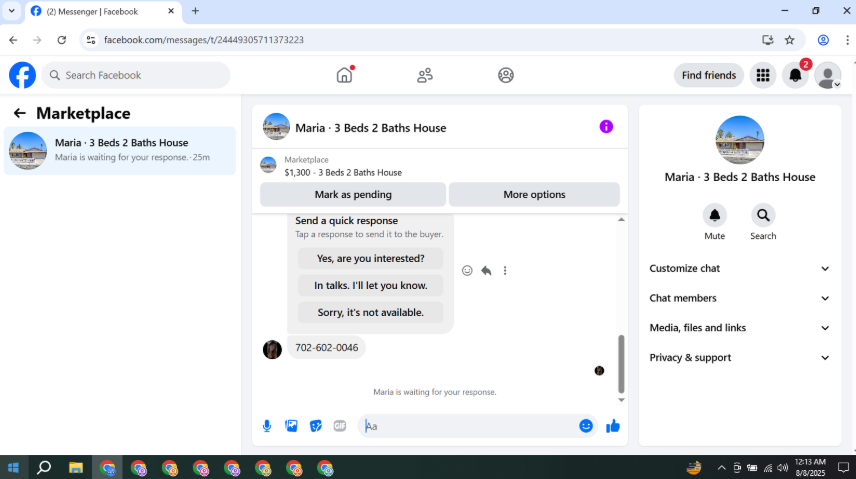Show hidden system tray icons

click(x=721, y=468)
